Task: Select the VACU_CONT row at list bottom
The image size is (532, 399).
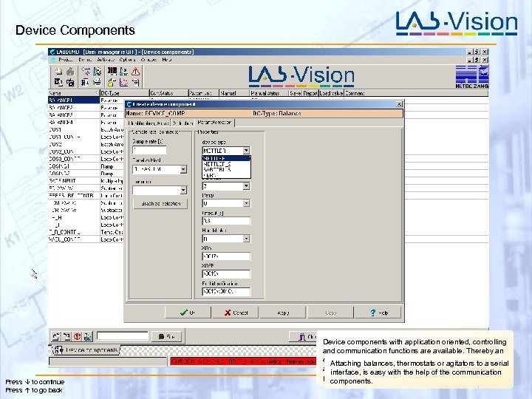Action: tap(74, 239)
